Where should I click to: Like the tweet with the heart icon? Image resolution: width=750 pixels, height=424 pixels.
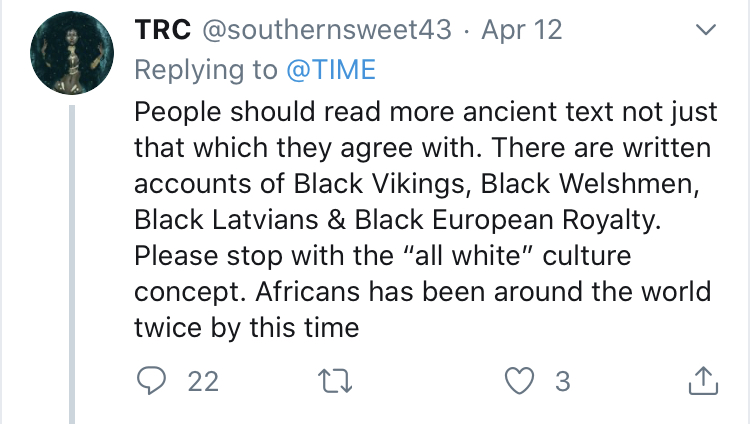coord(521,380)
